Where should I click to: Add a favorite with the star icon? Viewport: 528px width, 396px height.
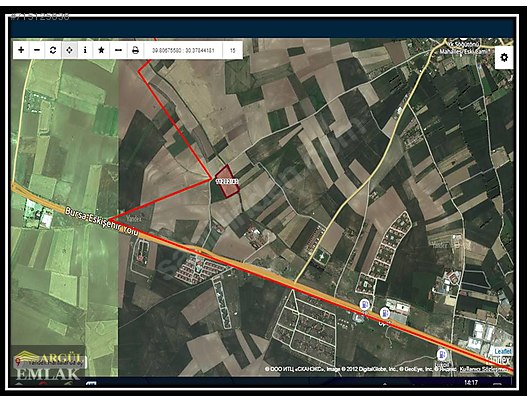(101, 50)
